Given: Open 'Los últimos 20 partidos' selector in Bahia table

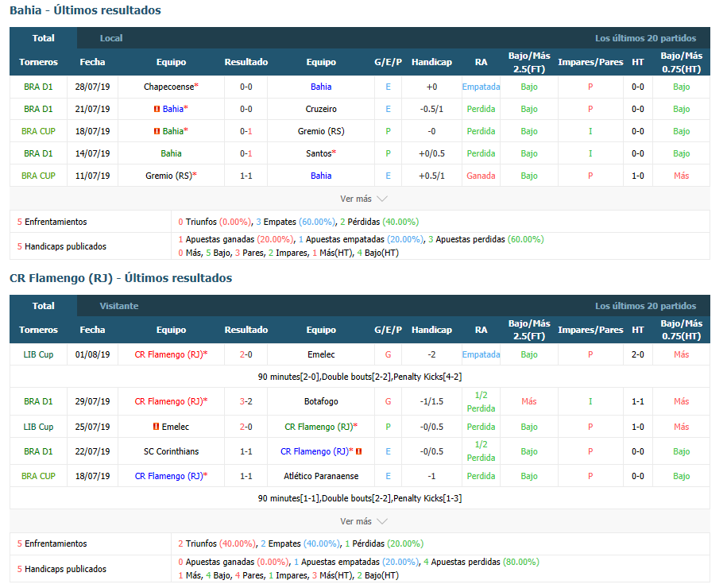Looking at the screenshot, I should (x=645, y=38).
